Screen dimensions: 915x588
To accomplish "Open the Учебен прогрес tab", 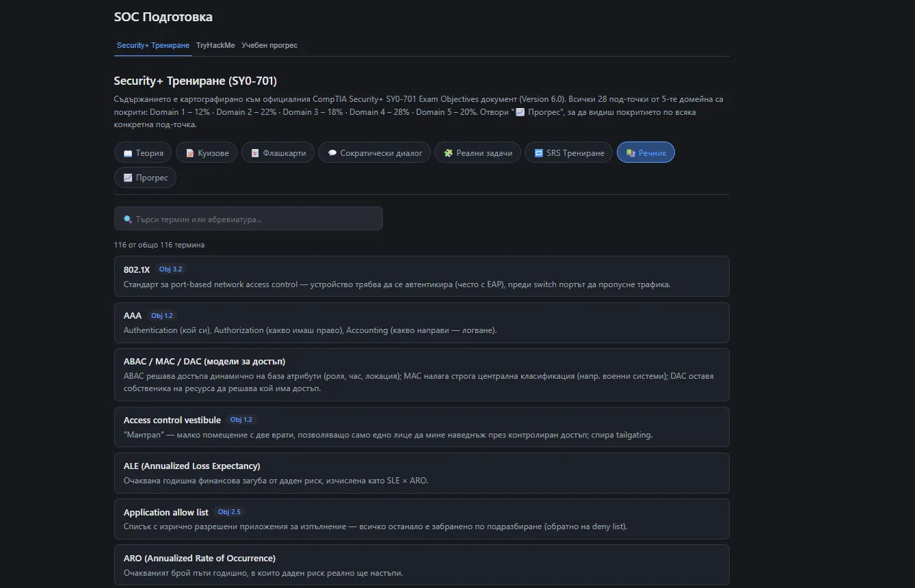I will tap(269, 45).
